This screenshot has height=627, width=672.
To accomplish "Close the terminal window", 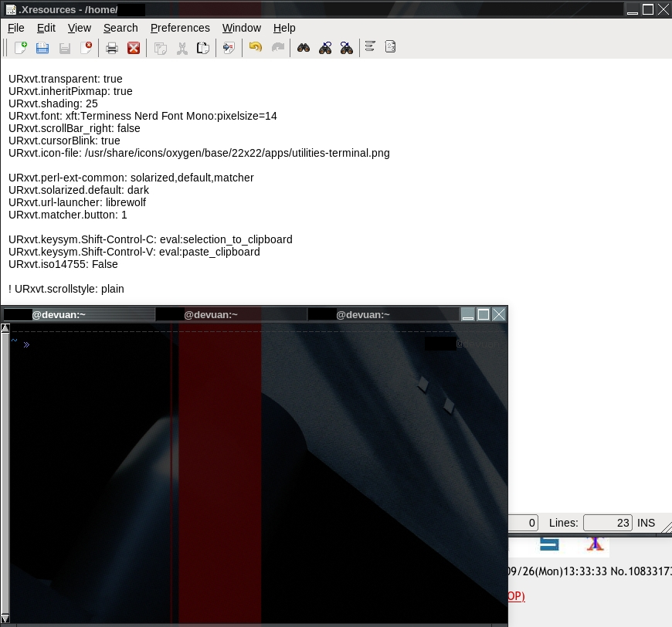I will 499,314.
